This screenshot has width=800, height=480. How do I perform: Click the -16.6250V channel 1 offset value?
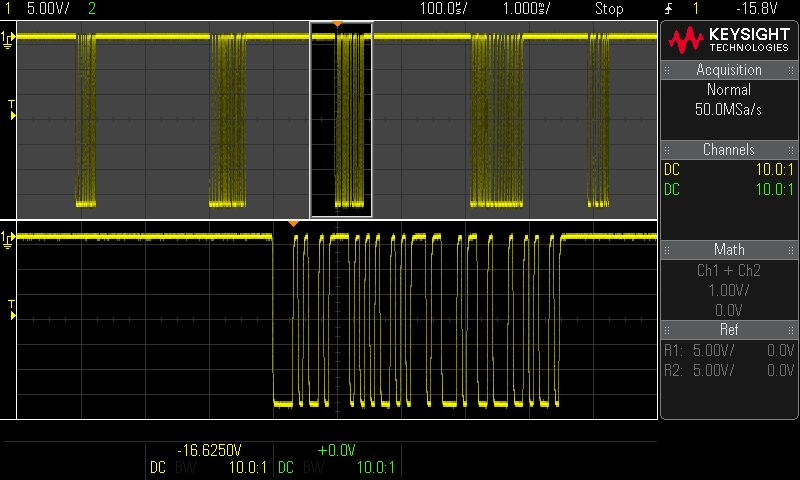tap(209, 450)
